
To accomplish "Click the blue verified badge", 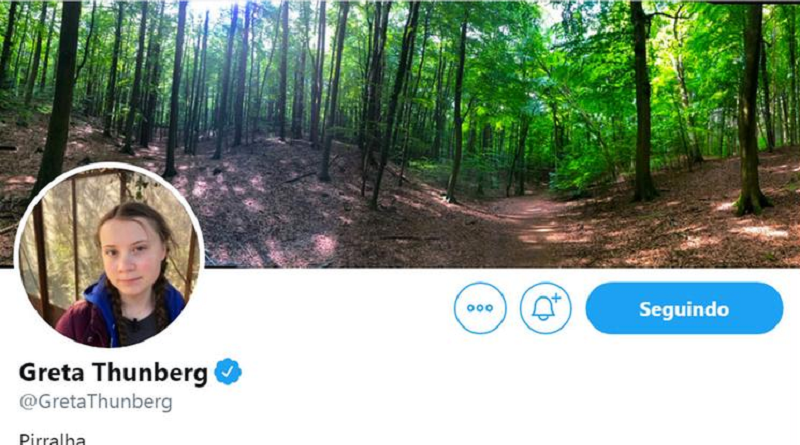I will pyautogui.click(x=229, y=373).
